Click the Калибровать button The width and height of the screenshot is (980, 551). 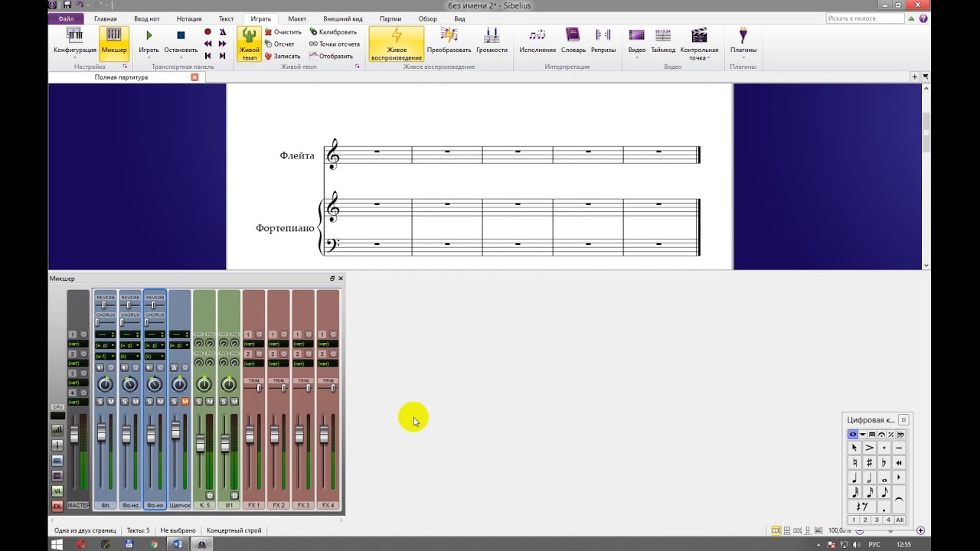pyautogui.click(x=333, y=32)
